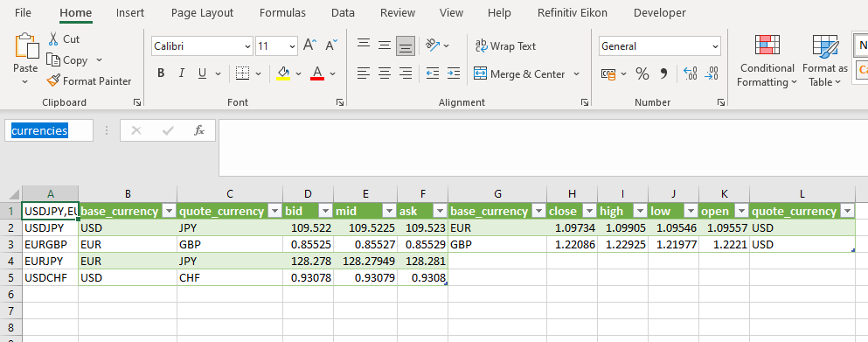The height and width of the screenshot is (342, 868).
Task: Open Format as Table menu
Action: click(825, 61)
